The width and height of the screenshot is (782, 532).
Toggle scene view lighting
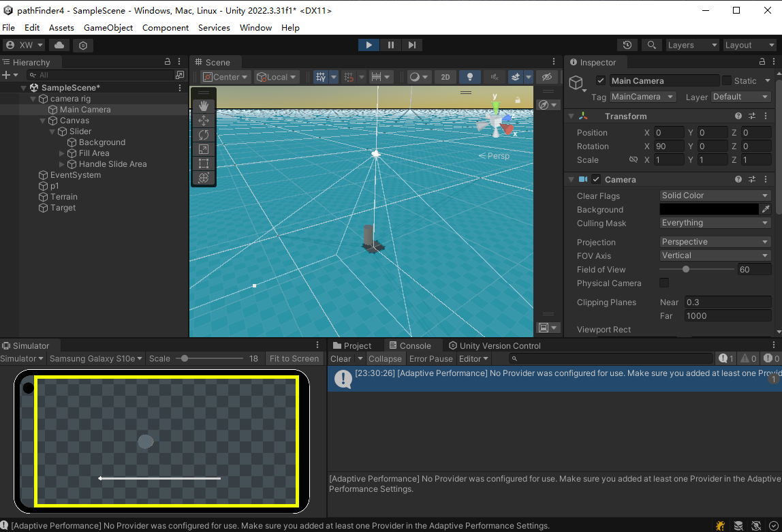click(469, 77)
